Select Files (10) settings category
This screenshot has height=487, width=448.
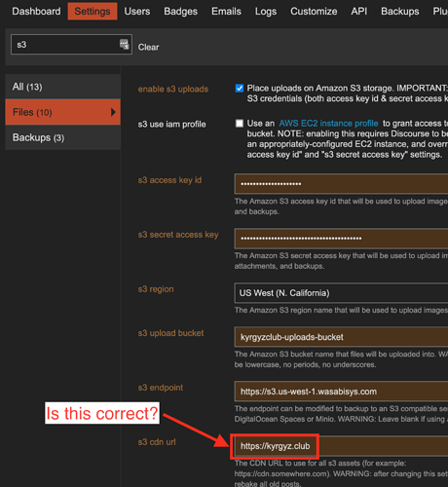(63, 112)
